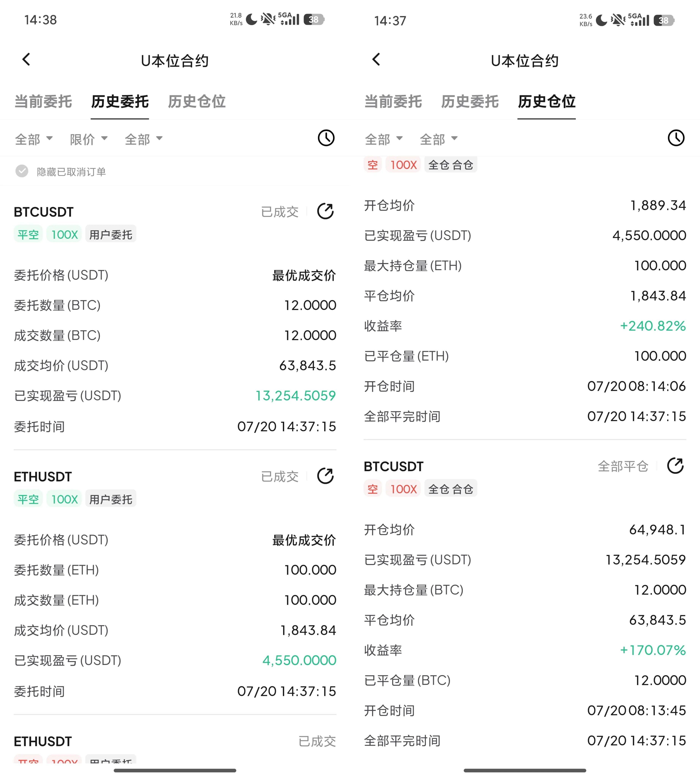Switch to 历史委托 tab on right screen
The image size is (700, 778).
(x=470, y=102)
